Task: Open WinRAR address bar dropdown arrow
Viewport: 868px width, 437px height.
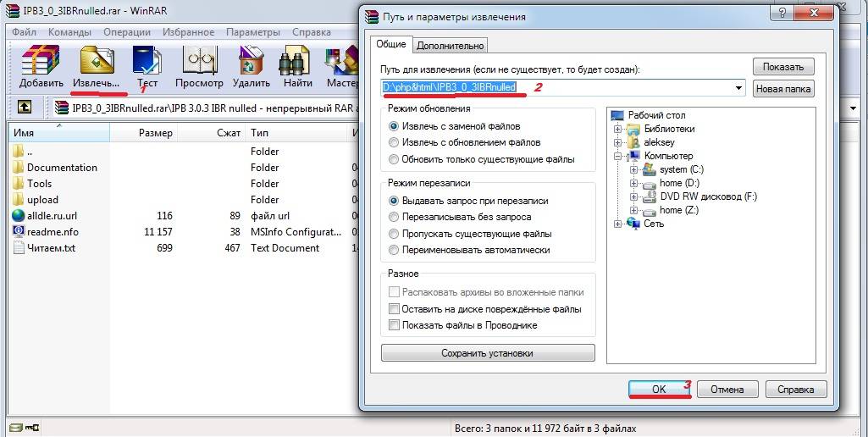Action: point(854,108)
